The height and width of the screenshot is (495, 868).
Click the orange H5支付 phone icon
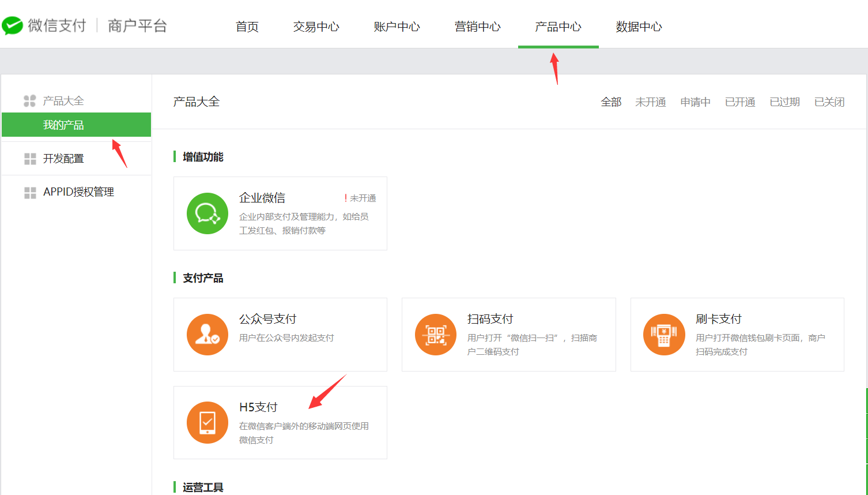point(207,423)
